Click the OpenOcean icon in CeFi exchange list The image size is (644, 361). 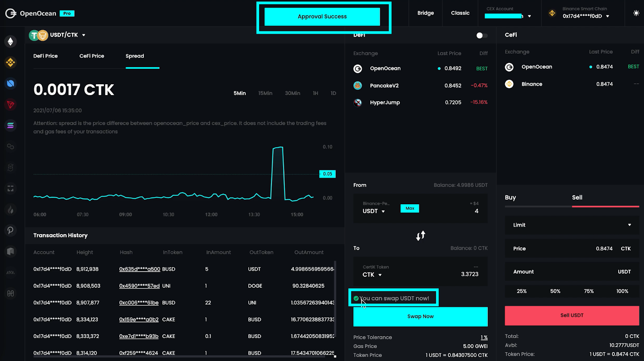click(x=509, y=67)
